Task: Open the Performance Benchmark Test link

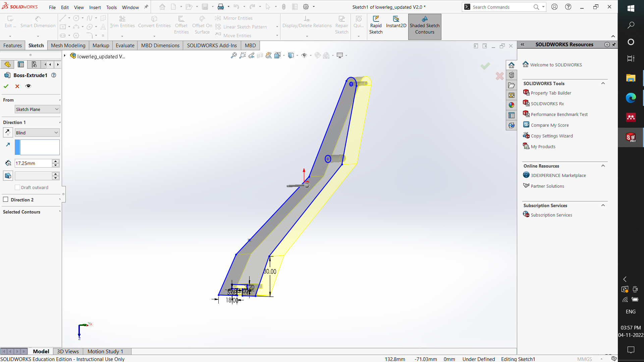Action: point(559,114)
